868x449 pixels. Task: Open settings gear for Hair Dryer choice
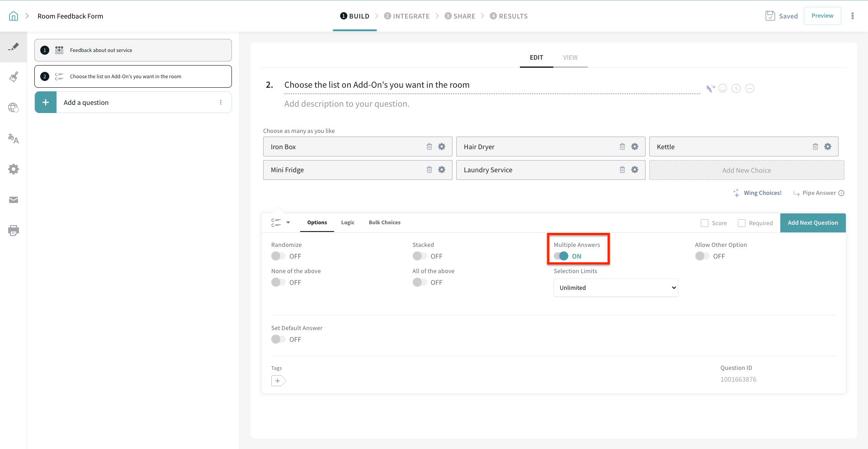635,147
